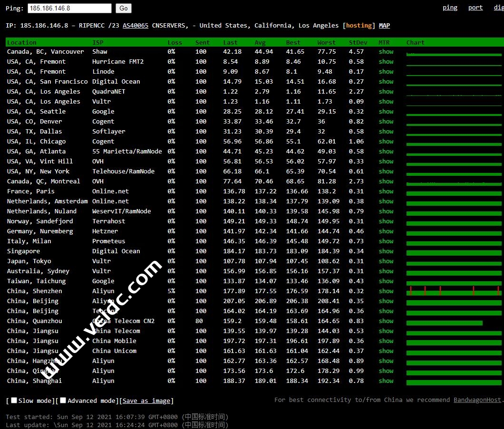Click the Ping IP address input field

[x=69, y=9]
